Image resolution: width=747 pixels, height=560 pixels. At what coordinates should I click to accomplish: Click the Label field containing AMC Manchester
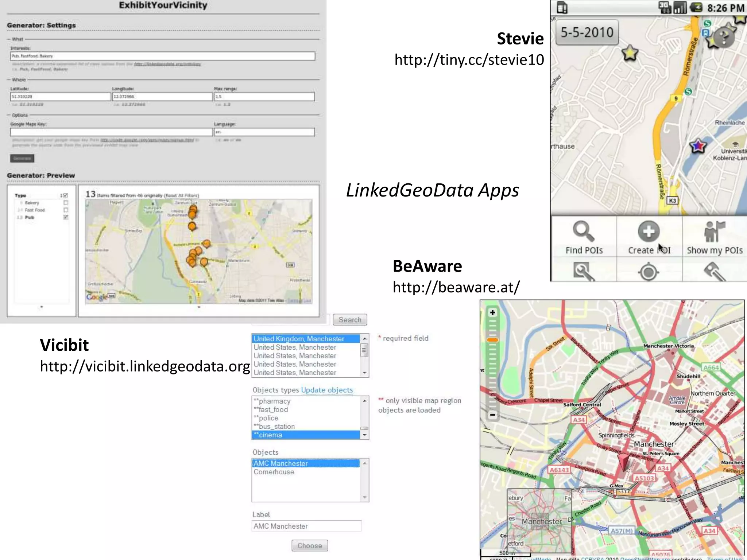(x=307, y=526)
